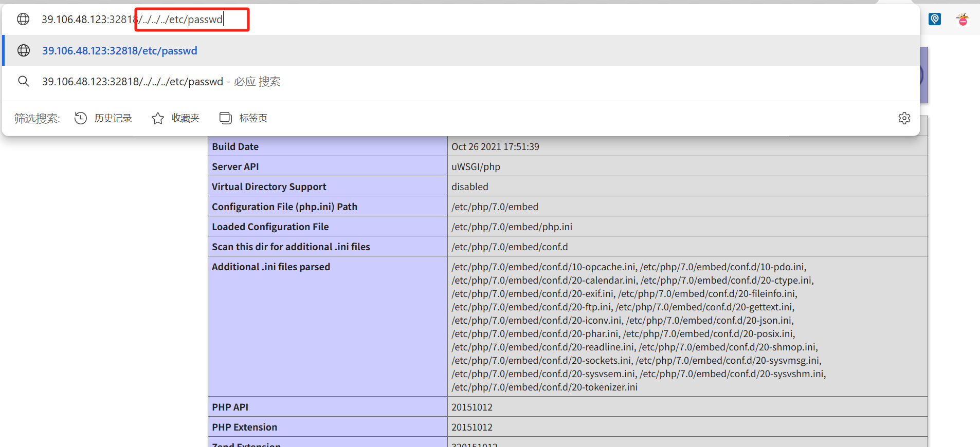This screenshot has width=980, height=447.
Task: Click Scan this dir for additional .ini files
Action: (291, 247)
